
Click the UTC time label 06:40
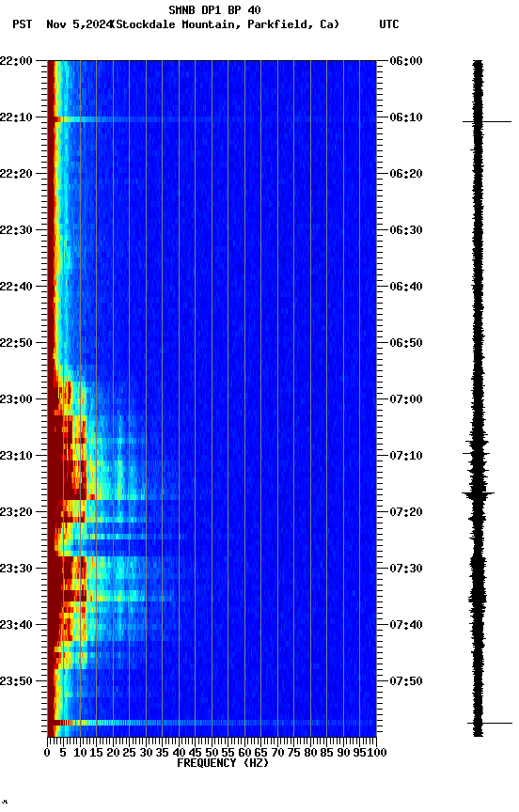[x=405, y=287]
